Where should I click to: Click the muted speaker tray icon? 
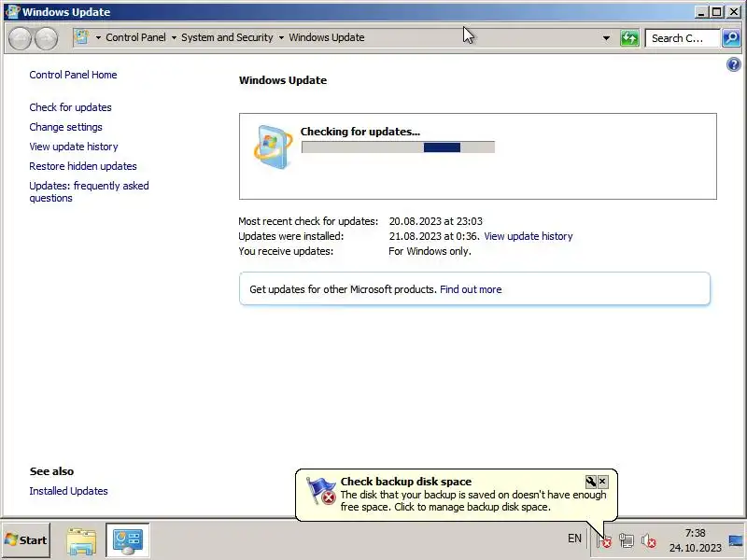(648, 540)
